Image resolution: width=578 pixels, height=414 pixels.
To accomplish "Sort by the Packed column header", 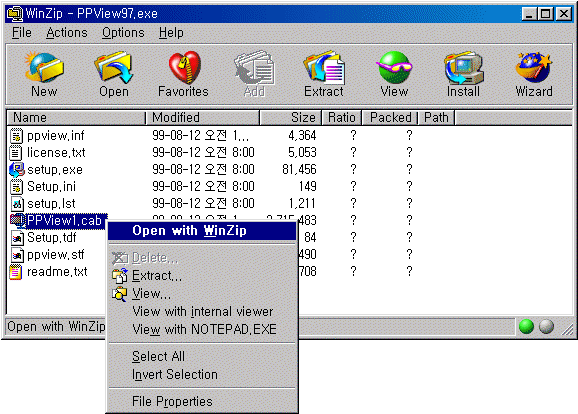I will click(x=391, y=118).
